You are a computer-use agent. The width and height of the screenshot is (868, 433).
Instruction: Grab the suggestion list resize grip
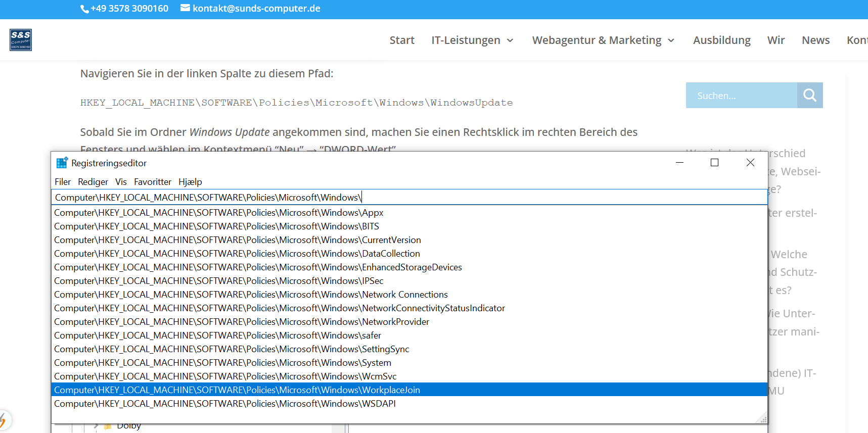point(763,419)
